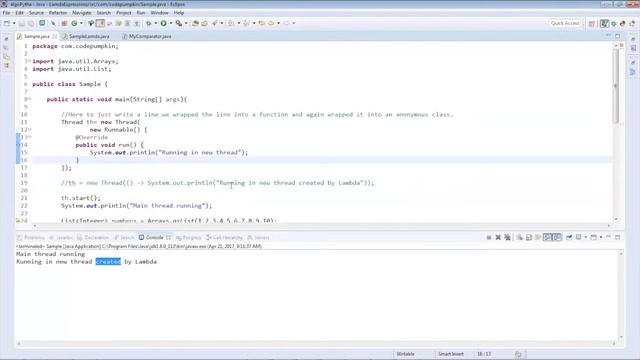This screenshot has width=640, height=360.
Task: Switch to the Debug perspective icon
Action: (x=614, y=24)
